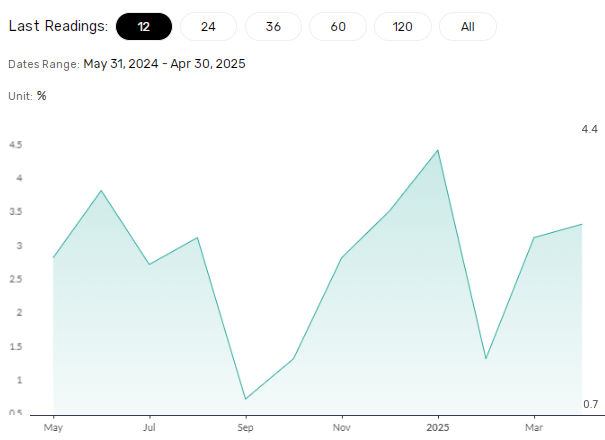Select the 12 readings range option
The height and width of the screenshot is (440, 605).
(x=144, y=26)
